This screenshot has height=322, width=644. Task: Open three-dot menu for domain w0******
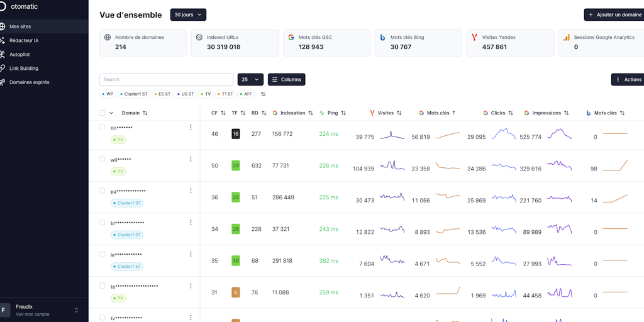(x=191, y=159)
